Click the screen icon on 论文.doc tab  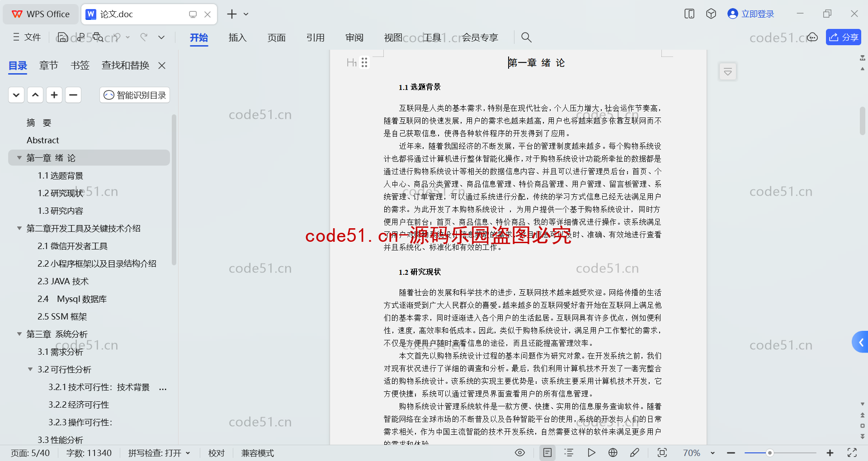coord(193,14)
